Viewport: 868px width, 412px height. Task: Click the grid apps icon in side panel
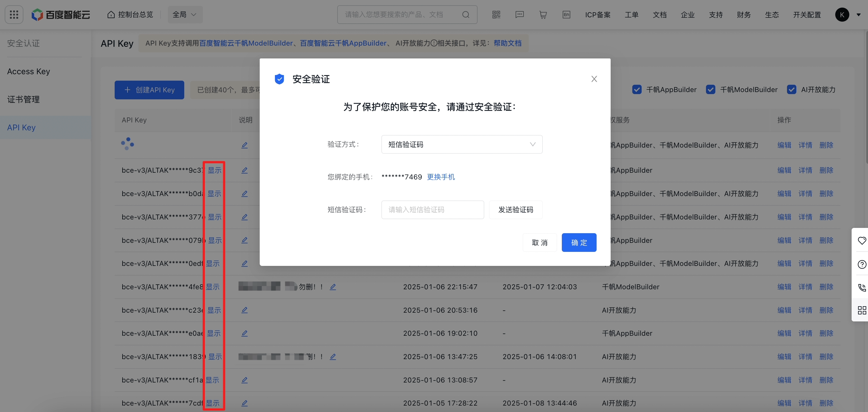(x=862, y=310)
